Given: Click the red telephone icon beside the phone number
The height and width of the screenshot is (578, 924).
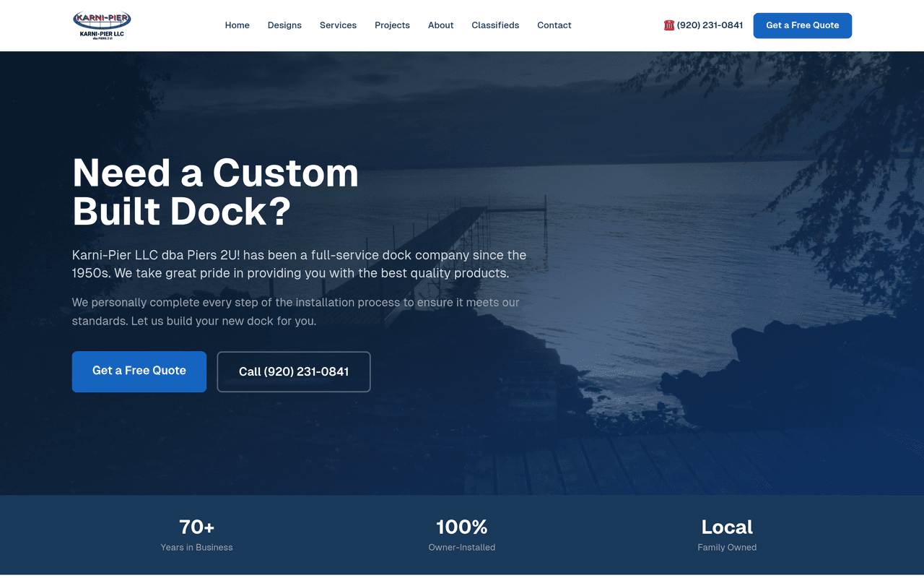Looking at the screenshot, I should coord(669,25).
